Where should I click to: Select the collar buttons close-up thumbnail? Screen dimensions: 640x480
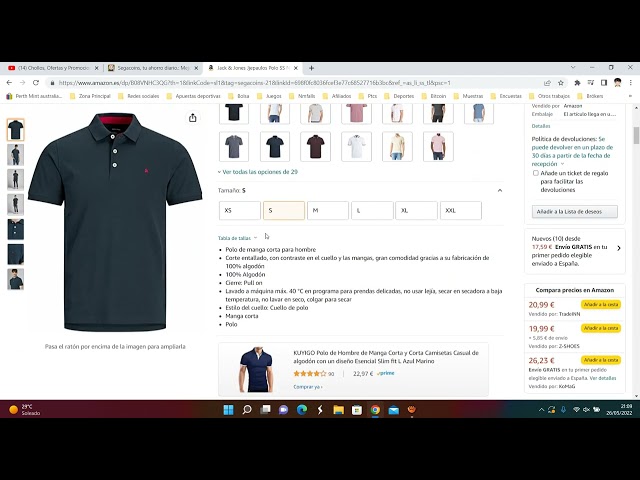click(x=16, y=229)
